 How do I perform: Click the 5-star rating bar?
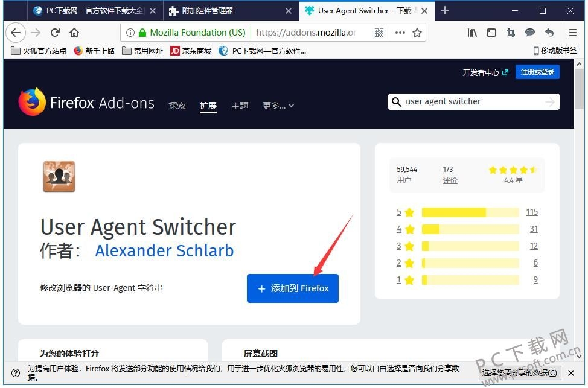tap(470, 212)
